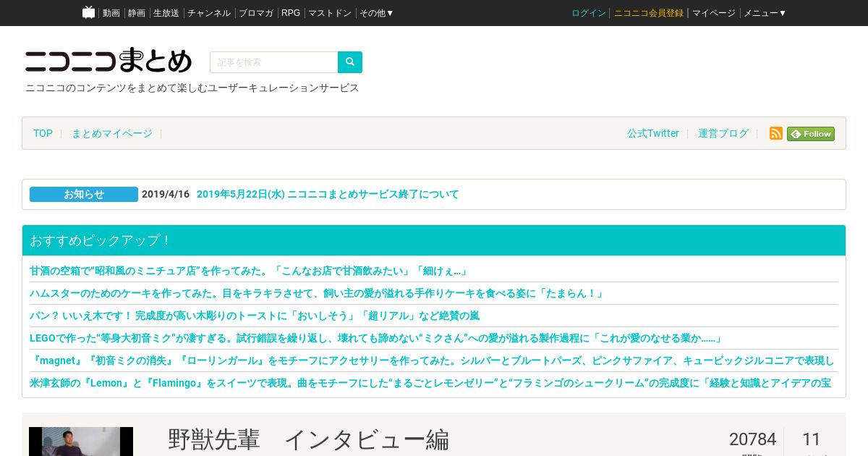Open the ハムスターのためのケーキ article
868x456 pixels.
317,293
